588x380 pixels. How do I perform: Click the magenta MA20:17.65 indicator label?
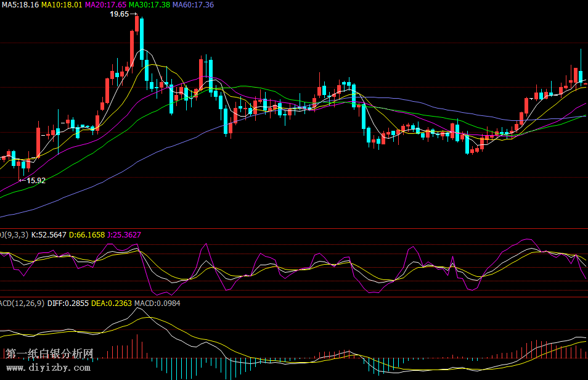[105, 4]
